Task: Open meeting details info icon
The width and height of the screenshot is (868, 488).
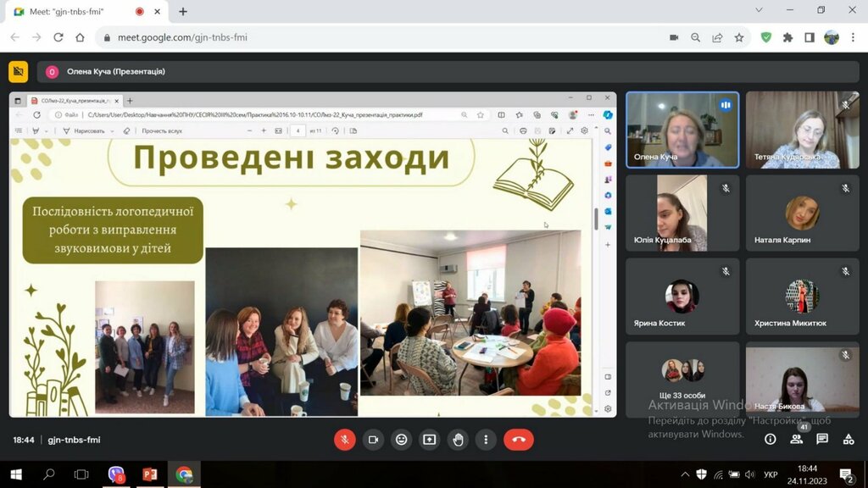Action: click(770, 440)
